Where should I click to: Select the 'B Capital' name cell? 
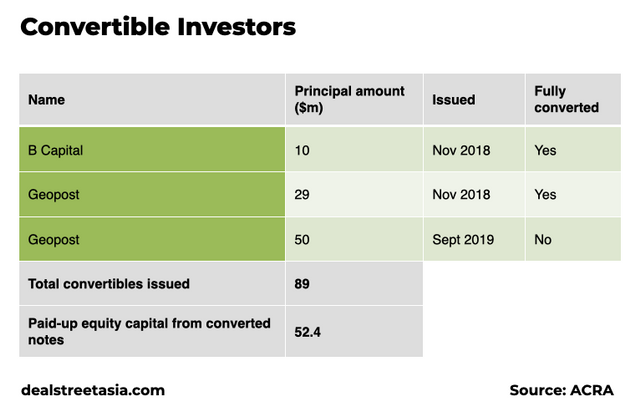pyautogui.click(x=55, y=151)
